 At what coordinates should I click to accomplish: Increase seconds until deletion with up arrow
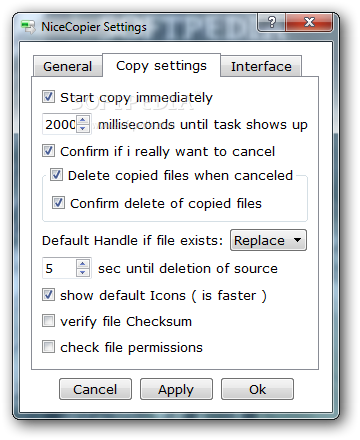(83, 264)
